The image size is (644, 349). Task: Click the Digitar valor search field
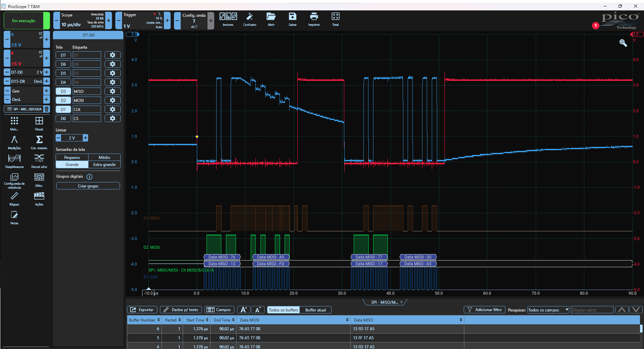click(x=592, y=310)
